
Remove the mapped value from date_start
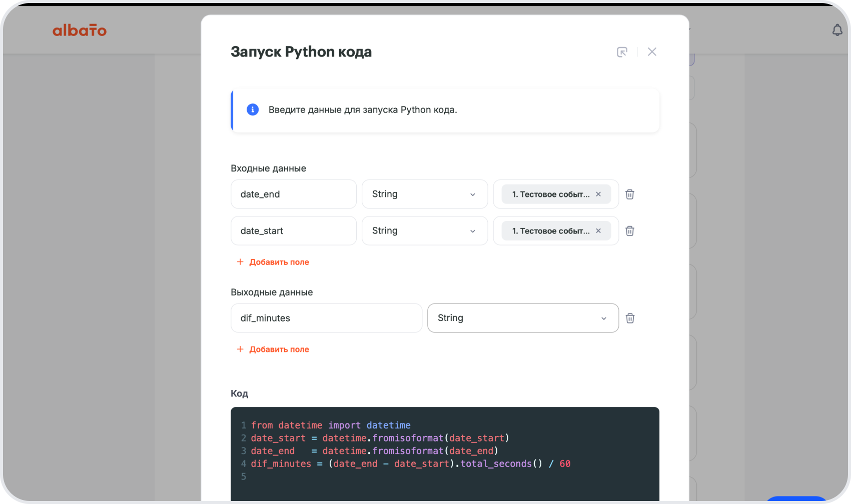pos(598,231)
